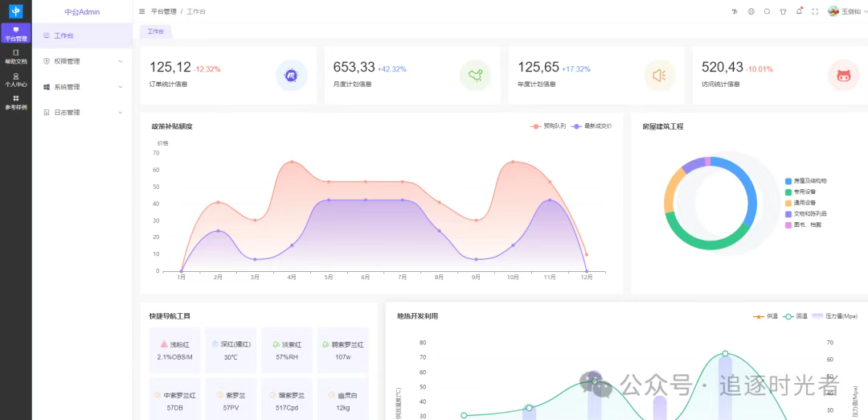This screenshot has width=868, height=420.
Task: Click the 深红(猩红) tile's blue icon
Action: 215,344
